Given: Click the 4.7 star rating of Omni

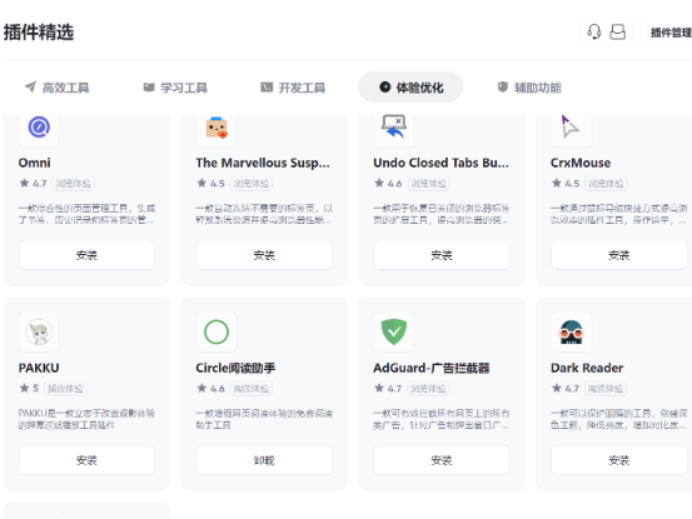Looking at the screenshot, I should tap(33, 183).
